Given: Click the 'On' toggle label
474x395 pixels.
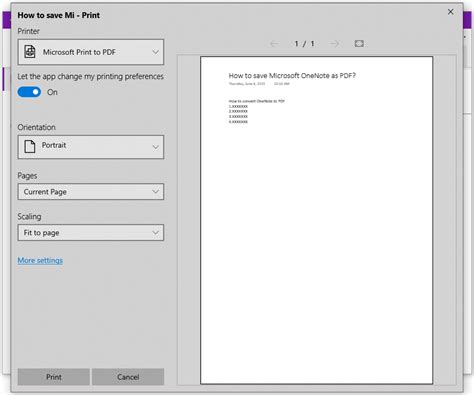Looking at the screenshot, I should coord(52,92).
